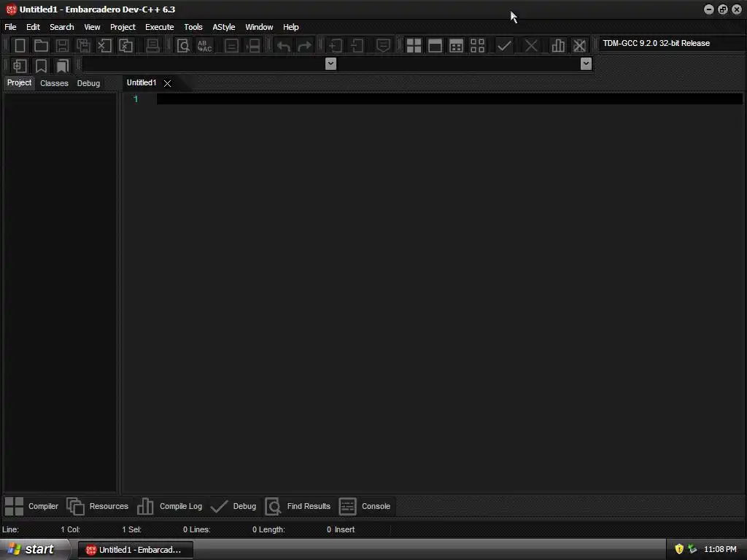Click the Indent toolbar icon

[x=336, y=46]
